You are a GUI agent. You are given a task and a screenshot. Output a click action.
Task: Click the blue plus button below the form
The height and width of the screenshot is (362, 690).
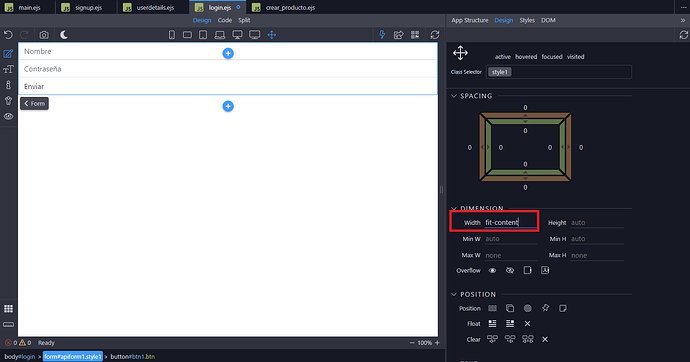(228, 106)
